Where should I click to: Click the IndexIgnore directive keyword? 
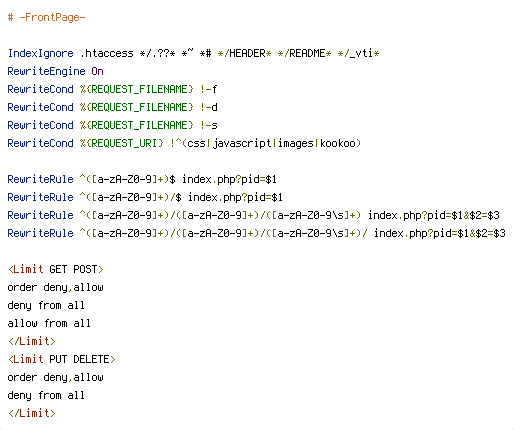(40, 53)
